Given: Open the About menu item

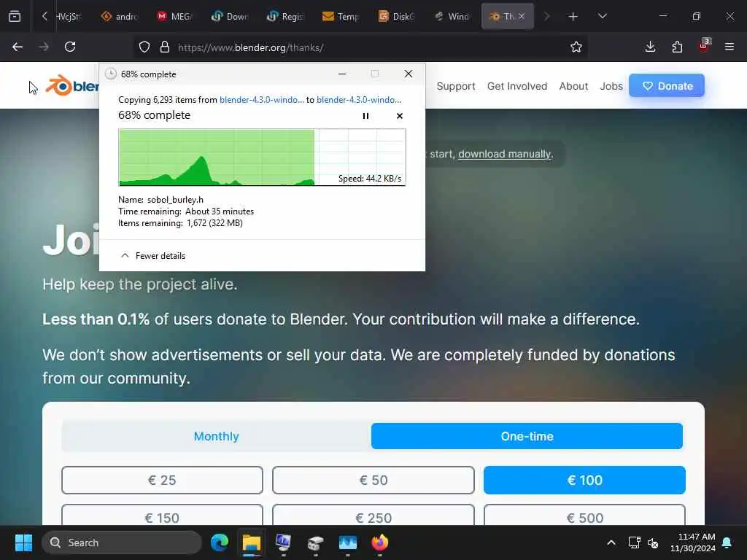Looking at the screenshot, I should (573, 86).
